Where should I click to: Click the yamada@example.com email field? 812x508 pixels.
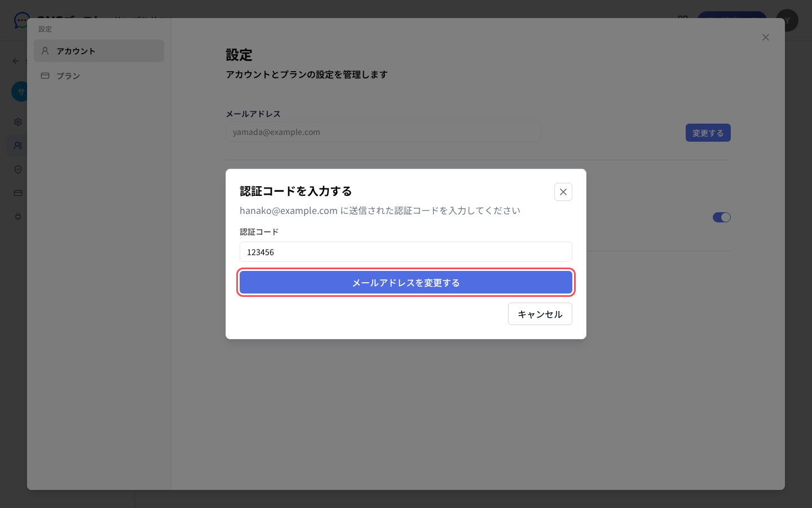coord(383,132)
